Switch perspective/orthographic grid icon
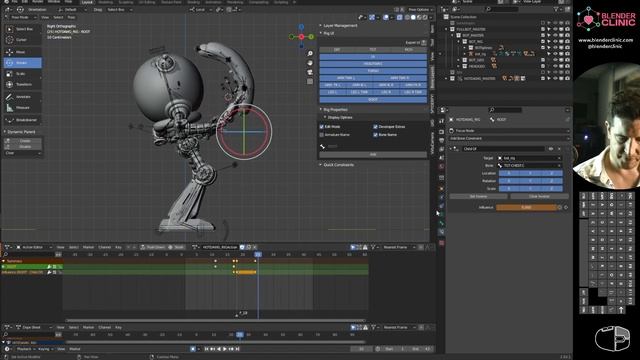The height and width of the screenshot is (360, 640). click(x=310, y=81)
